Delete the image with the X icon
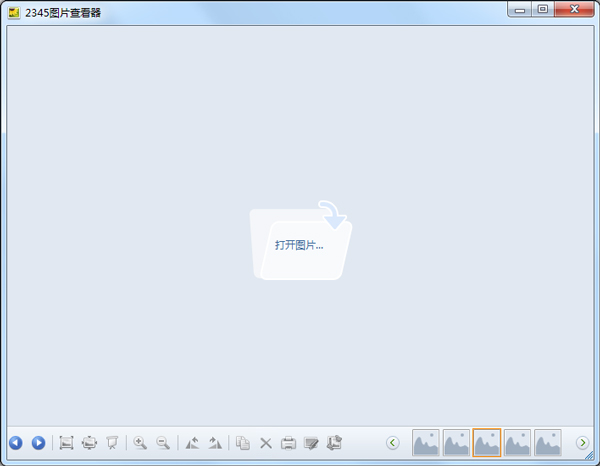 [266, 442]
